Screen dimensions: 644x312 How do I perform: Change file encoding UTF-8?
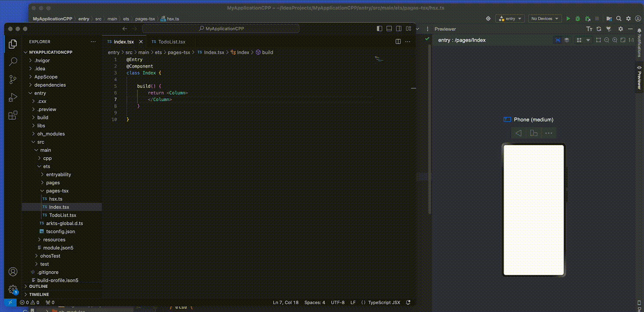[x=338, y=302]
